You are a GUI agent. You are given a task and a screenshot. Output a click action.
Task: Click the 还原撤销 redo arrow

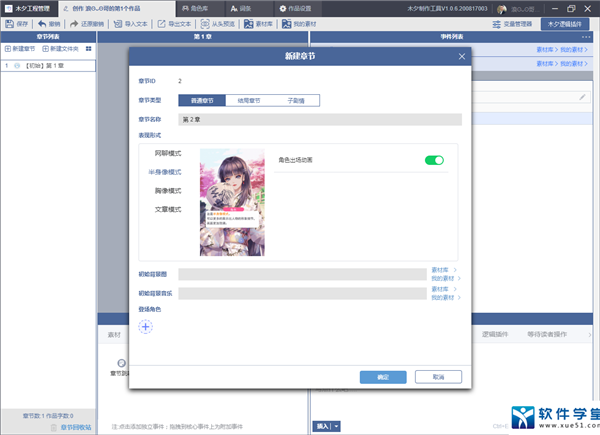pyautogui.click(x=74, y=24)
